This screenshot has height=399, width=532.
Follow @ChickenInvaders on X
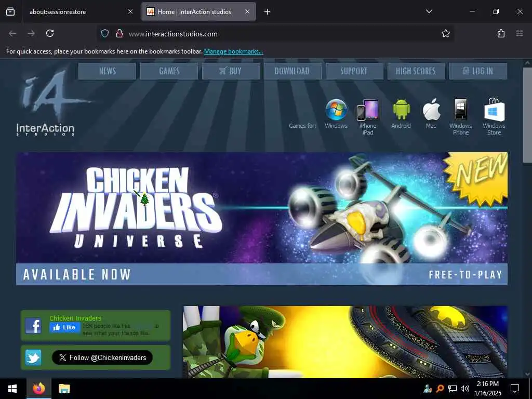click(x=102, y=357)
